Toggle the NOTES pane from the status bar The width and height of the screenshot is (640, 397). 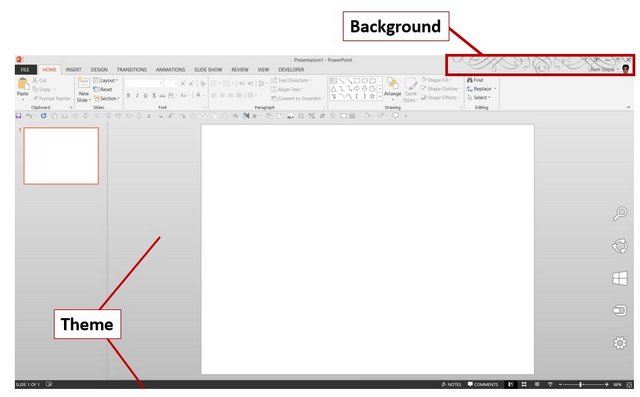pyautogui.click(x=451, y=384)
